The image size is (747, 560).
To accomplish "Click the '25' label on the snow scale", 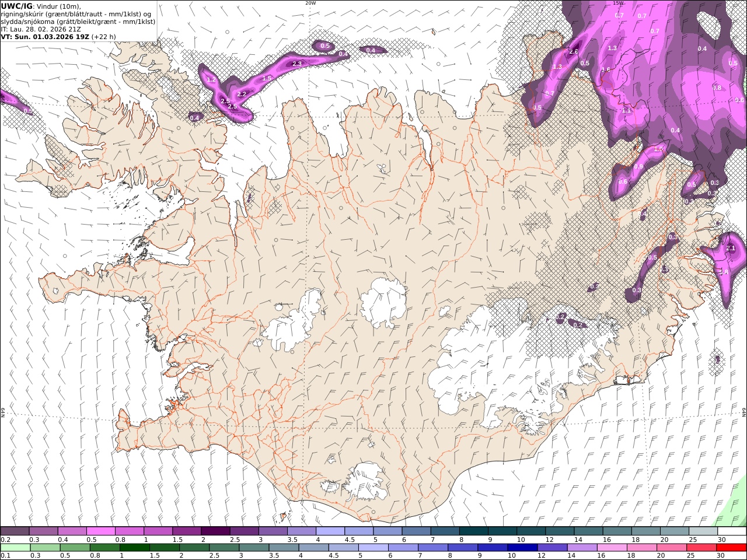I will 693,540.
